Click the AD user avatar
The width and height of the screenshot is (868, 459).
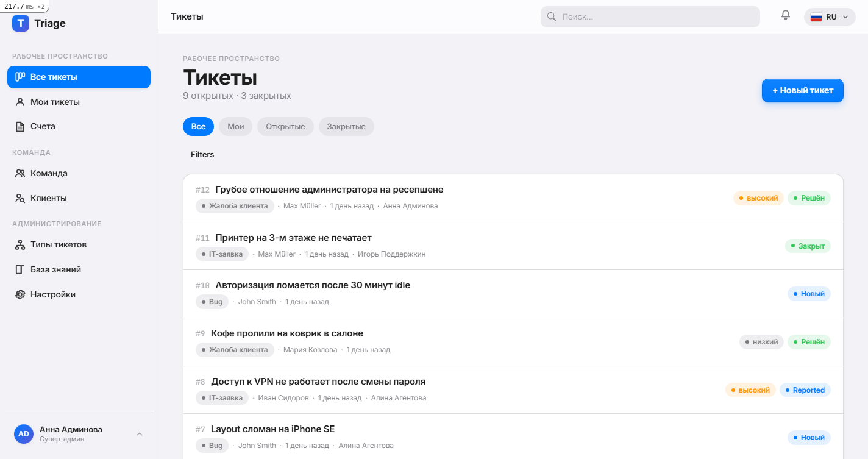pos(24,434)
